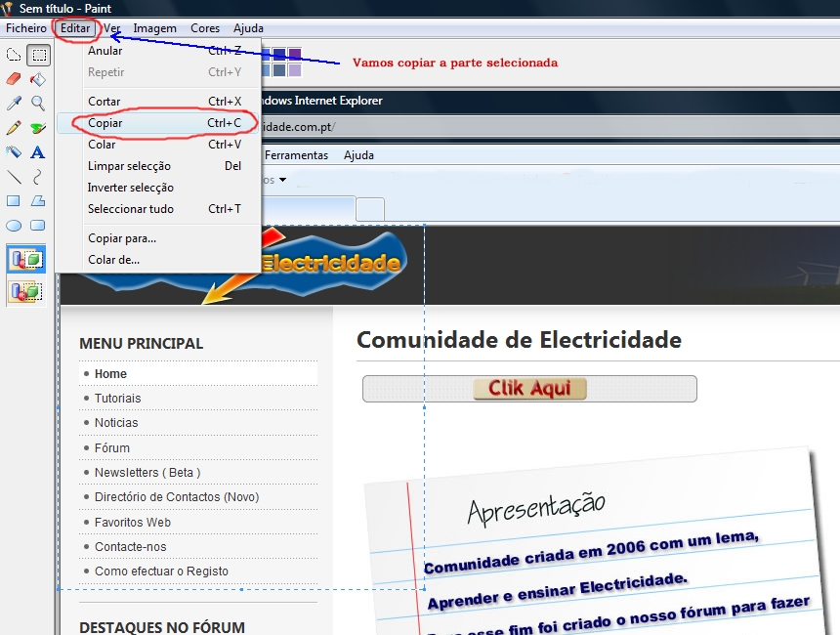The width and height of the screenshot is (840, 635).
Task: Click the DESTAQUES NO FÓRUM heading
Action: (162, 627)
